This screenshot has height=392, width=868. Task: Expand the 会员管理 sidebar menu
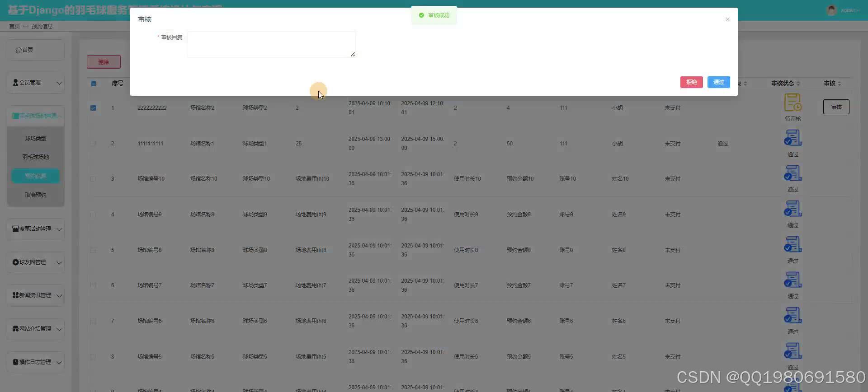coord(36,83)
